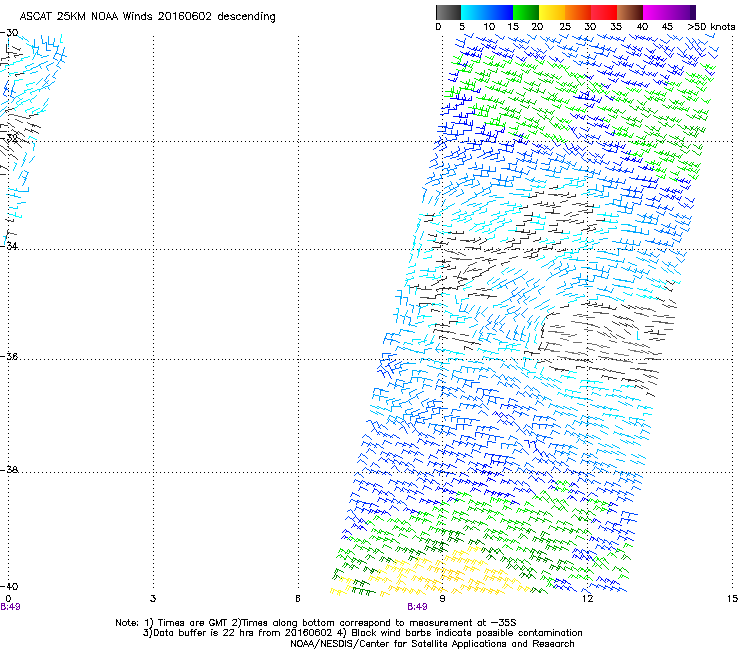Click the gray 0-5 knots legend segment

click(448, 12)
